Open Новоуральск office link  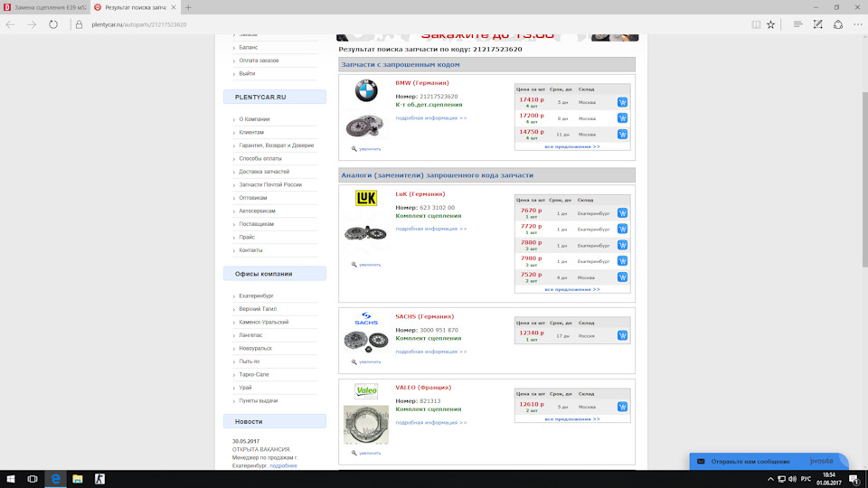coord(255,349)
